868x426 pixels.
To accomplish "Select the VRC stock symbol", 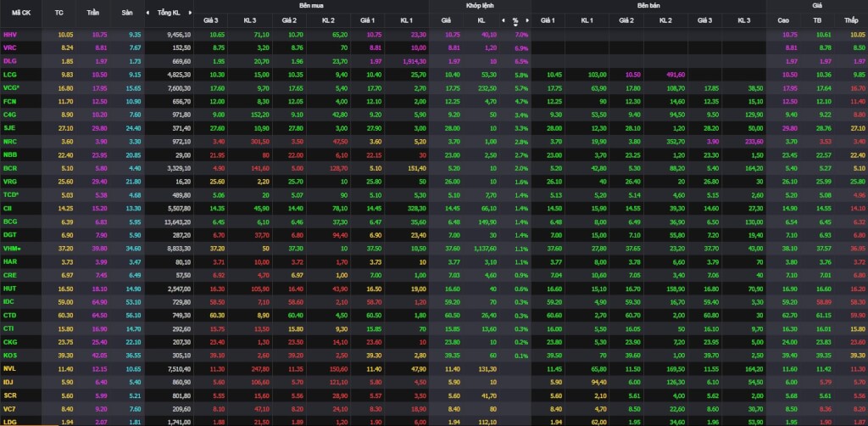I will coord(10,48).
